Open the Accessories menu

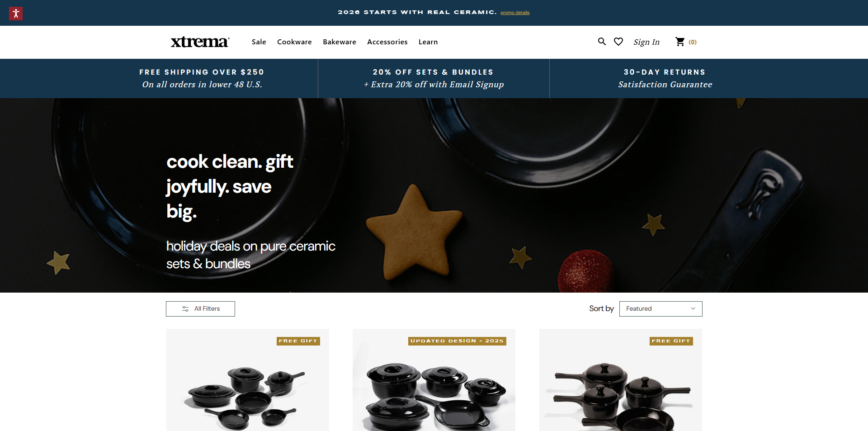pos(387,42)
